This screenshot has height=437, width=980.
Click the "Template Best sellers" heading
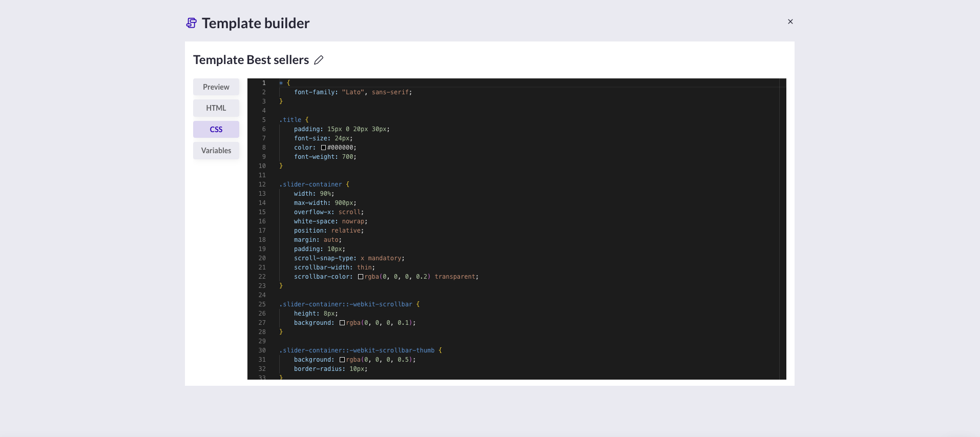tap(251, 60)
